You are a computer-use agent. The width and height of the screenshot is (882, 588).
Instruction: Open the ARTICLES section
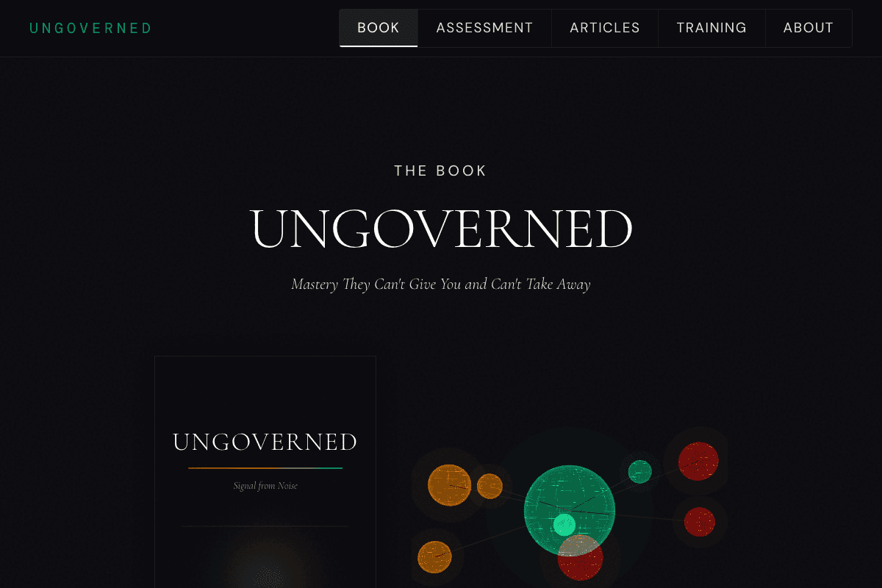tap(604, 28)
